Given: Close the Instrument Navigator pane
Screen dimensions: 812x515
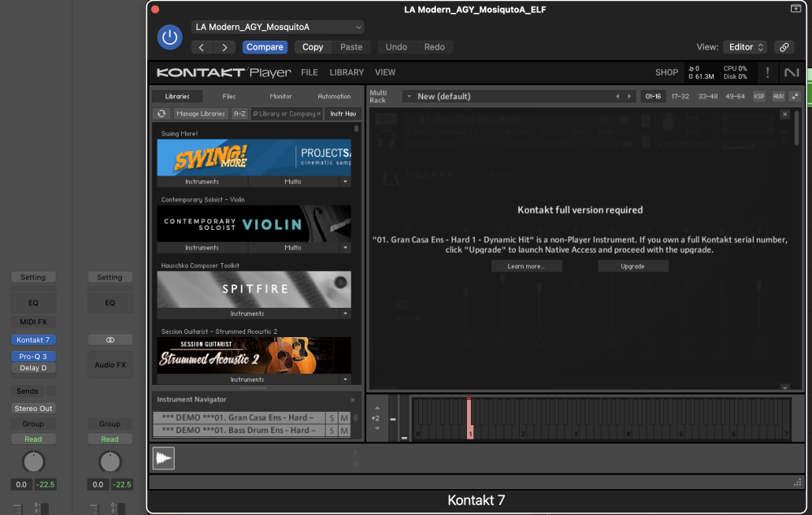Looking at the screenshot, I should click(x=352, y=400).
